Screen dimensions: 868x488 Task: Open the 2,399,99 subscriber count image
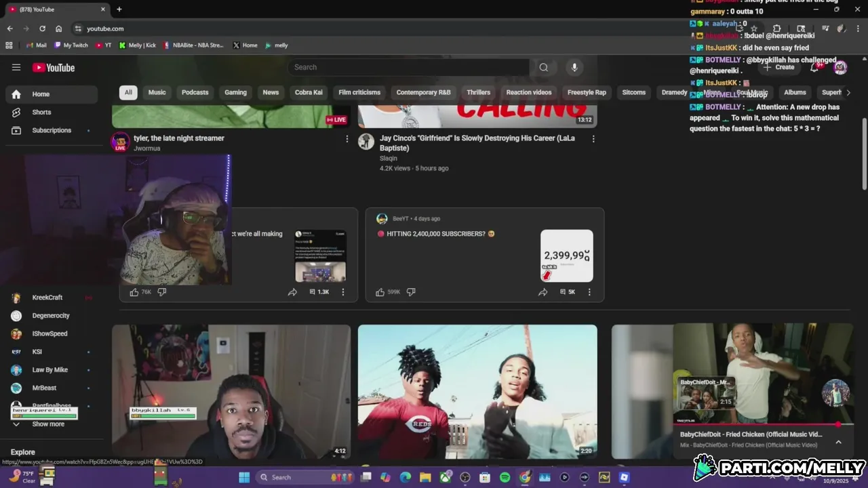(x=567, y=256)
